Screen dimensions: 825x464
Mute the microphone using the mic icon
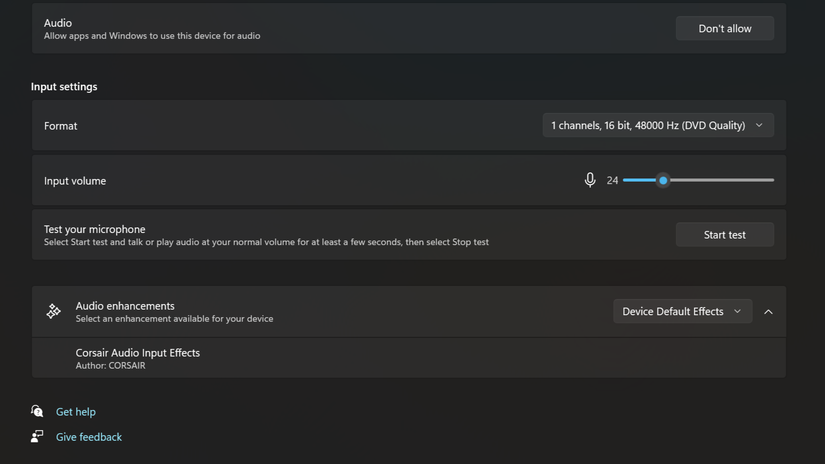[590, 180]
